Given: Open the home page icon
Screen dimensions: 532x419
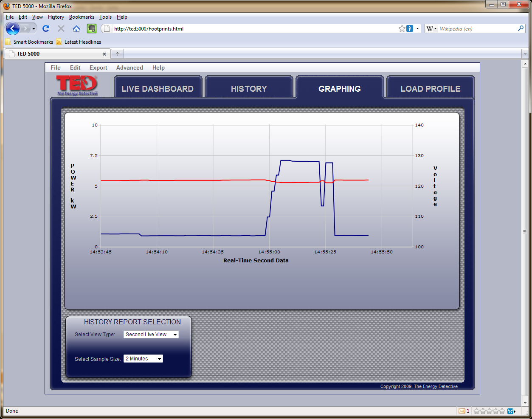Looking at the screenshot, I should coord(76,28).
